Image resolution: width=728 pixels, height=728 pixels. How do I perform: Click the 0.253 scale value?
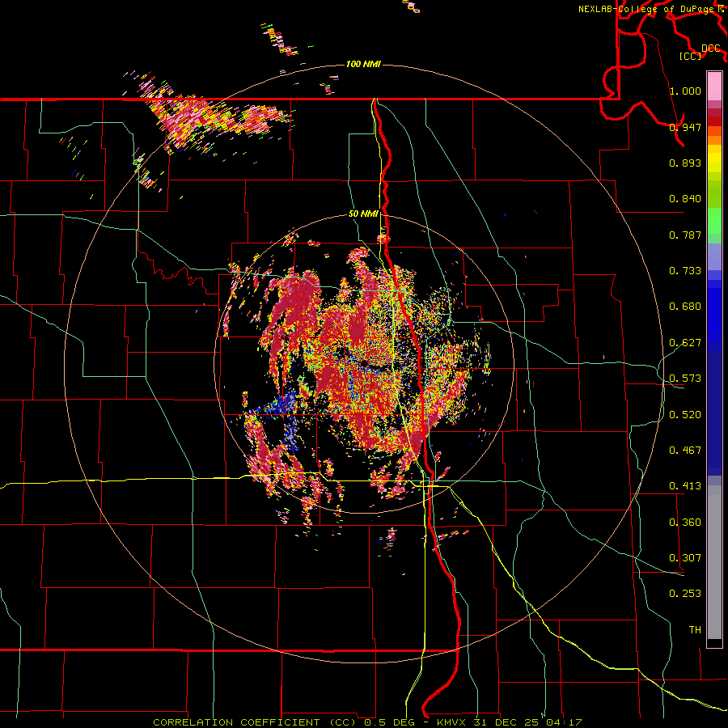coord(685,594)
